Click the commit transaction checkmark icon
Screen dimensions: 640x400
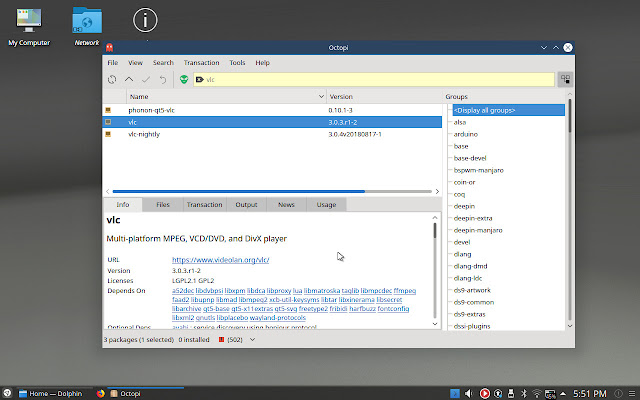(146, 80)
